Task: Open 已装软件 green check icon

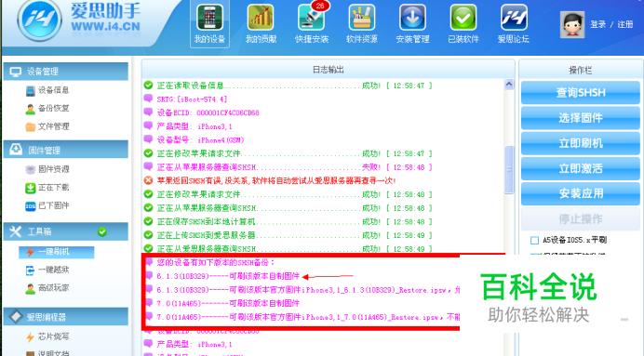Action: [463, 24]
